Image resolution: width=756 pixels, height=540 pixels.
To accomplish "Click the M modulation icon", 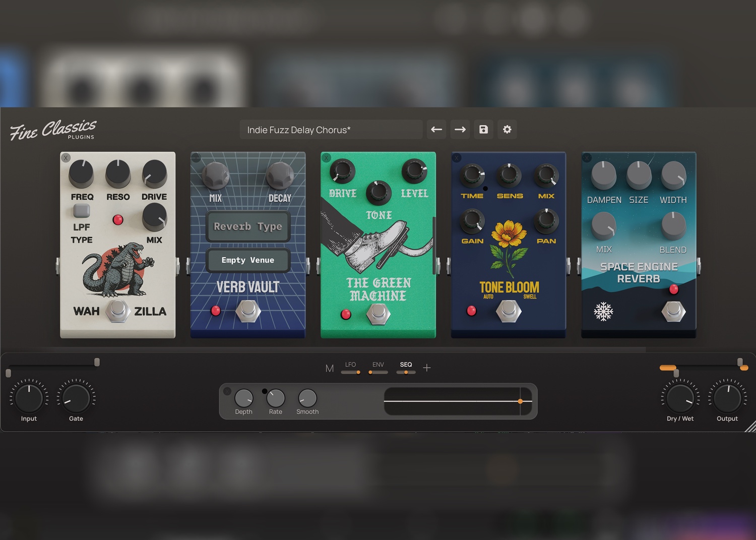I will [x=330, y=369].
